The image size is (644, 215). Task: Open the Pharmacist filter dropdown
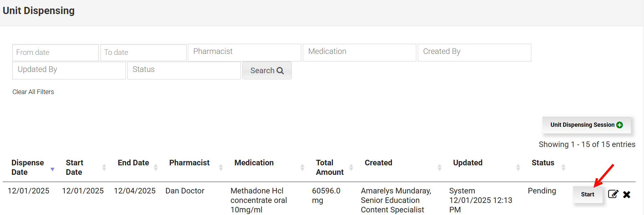(244, 52)
